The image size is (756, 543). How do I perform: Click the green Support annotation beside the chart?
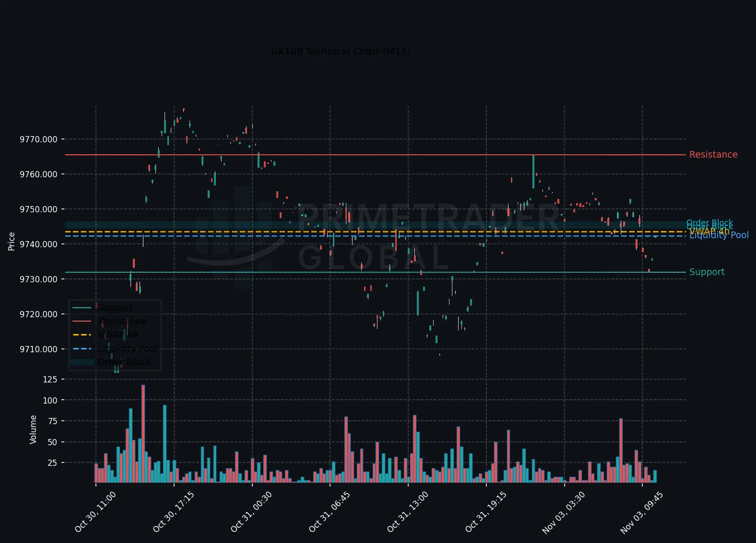707,272
